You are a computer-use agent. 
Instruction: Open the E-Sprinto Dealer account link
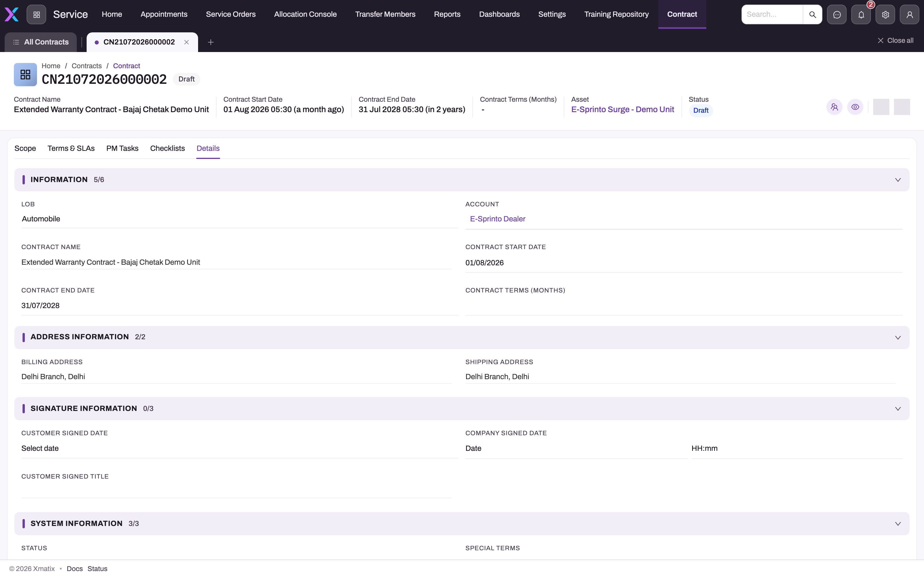(x=498, y=219)
